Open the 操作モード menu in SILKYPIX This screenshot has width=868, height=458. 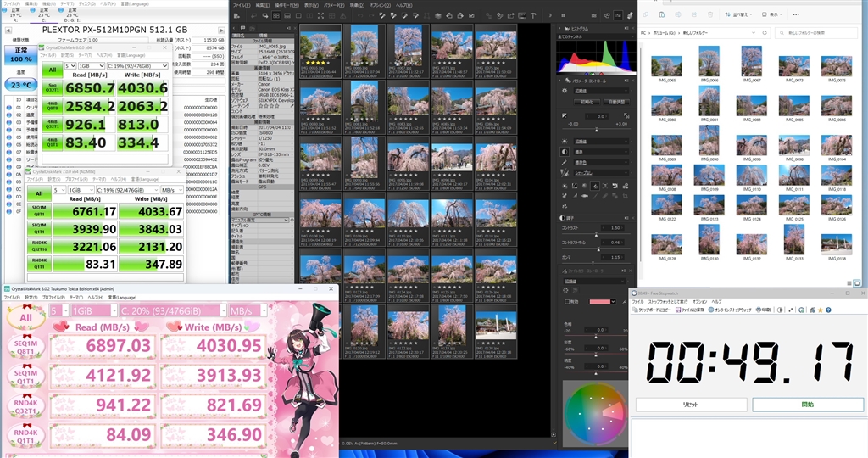pyautogui.click(x=287, y=4)
